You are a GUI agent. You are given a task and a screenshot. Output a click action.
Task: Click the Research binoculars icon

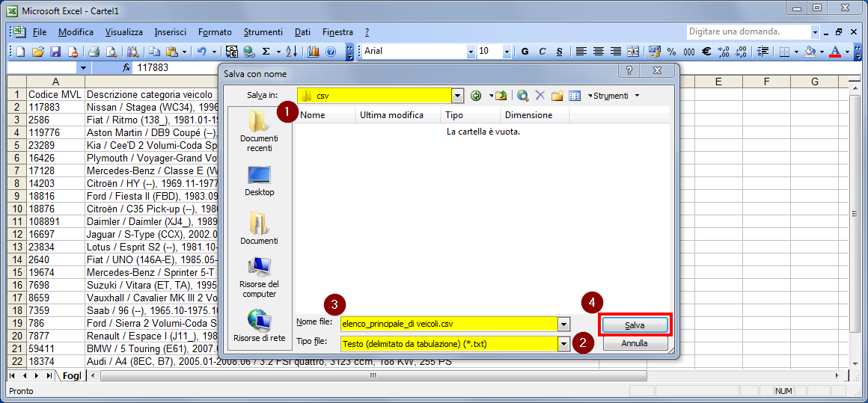click(x=133, y=52)
